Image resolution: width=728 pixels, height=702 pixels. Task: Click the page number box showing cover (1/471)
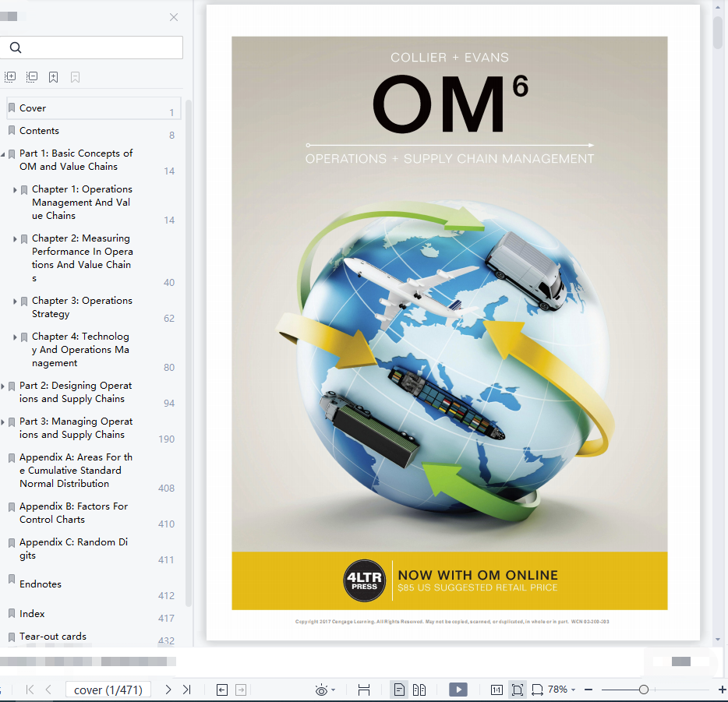point(108,690)
